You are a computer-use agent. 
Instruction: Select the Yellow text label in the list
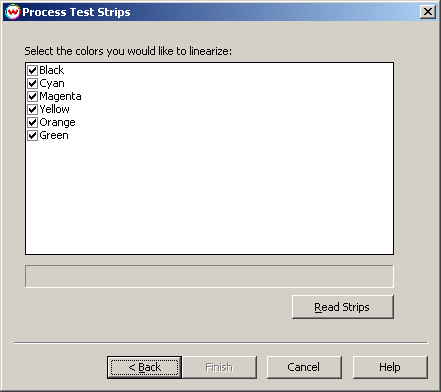point(54,109)
